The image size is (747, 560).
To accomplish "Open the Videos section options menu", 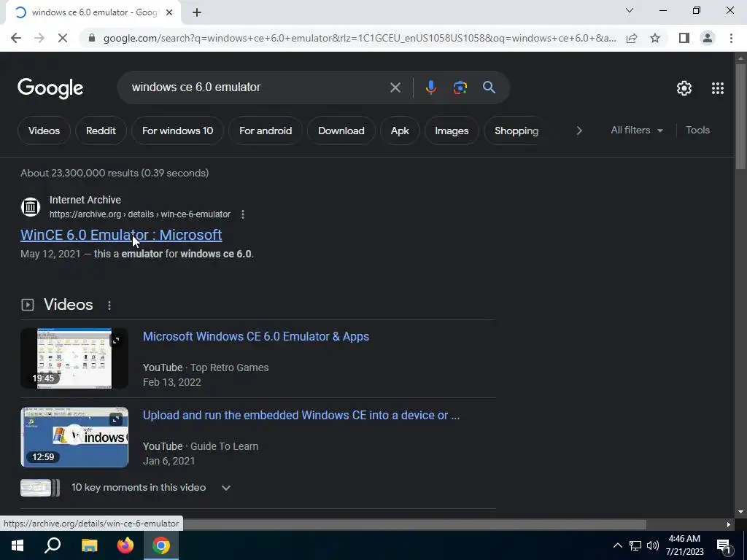I will pos(109,306).
